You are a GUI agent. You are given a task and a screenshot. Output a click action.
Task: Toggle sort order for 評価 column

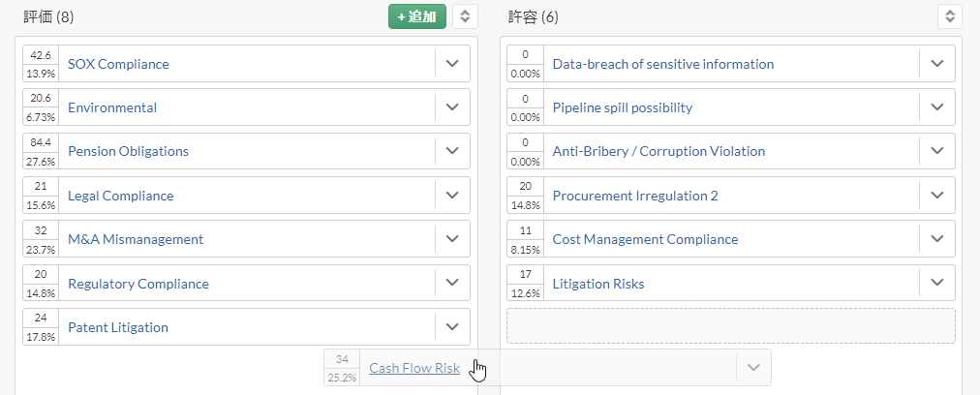point(465,16)
